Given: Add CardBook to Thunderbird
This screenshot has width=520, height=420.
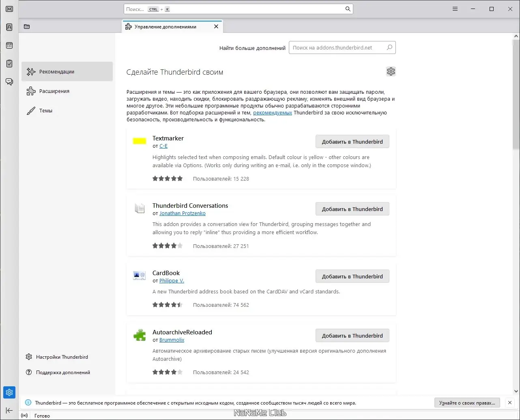Looking at the screenshot, I should (x=352, y=276).
